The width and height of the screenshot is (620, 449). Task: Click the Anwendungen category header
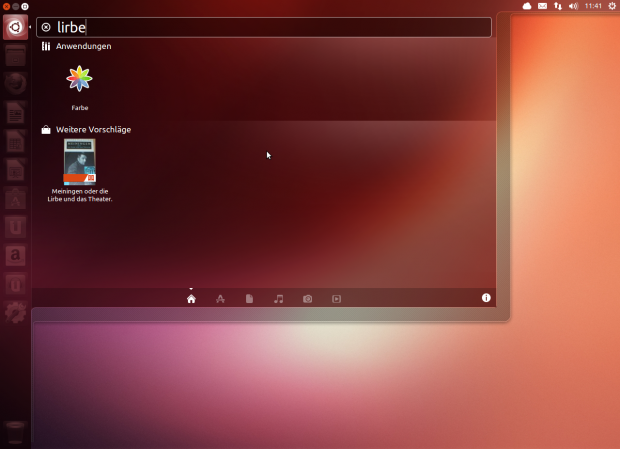click(83, 46)
